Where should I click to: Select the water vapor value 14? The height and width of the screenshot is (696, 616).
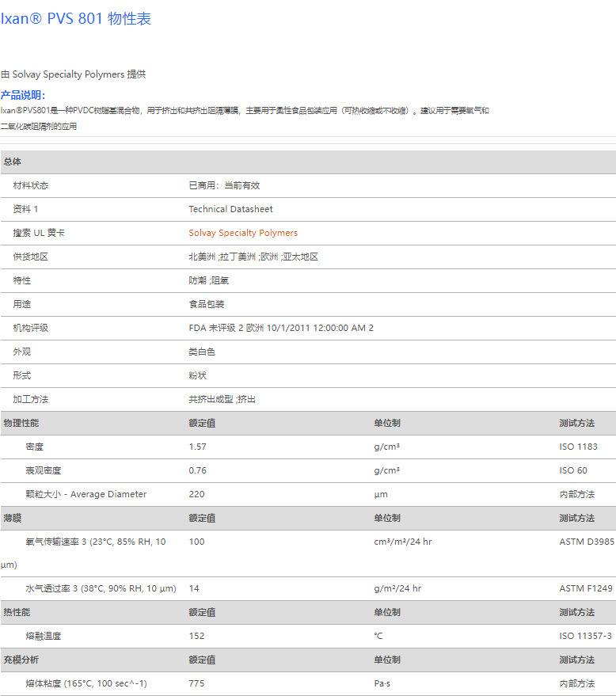194,588
